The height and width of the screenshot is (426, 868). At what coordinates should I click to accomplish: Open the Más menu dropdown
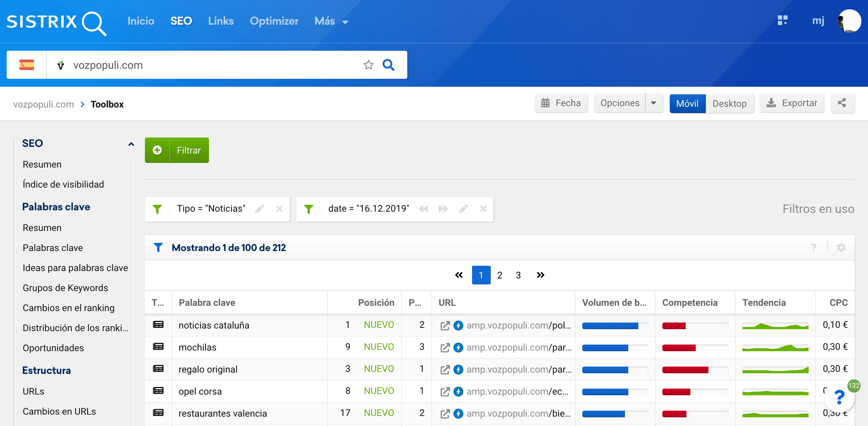[x=331, y=21]
